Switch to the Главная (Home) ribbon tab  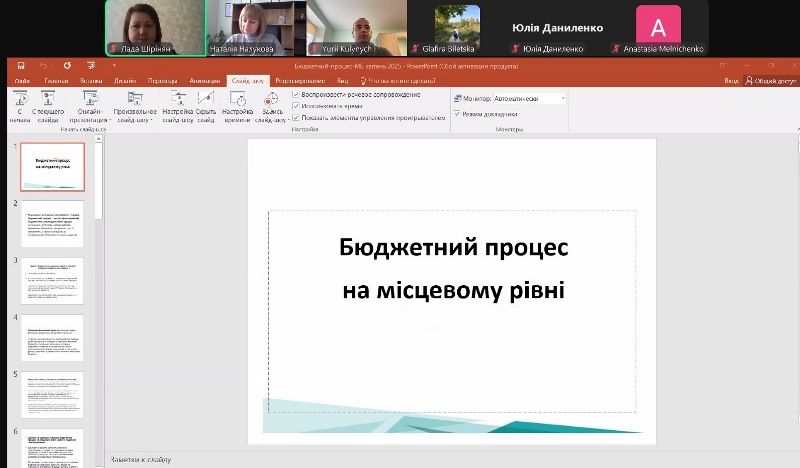[56, 80]
